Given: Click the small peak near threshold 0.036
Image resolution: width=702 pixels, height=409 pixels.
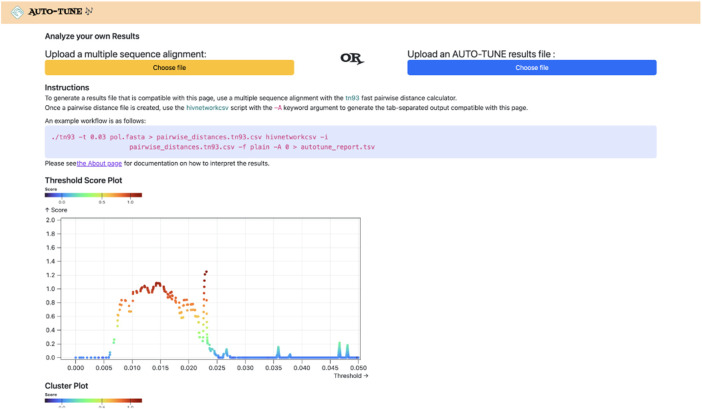Looking at the screenshot, I should coord(278,350).
